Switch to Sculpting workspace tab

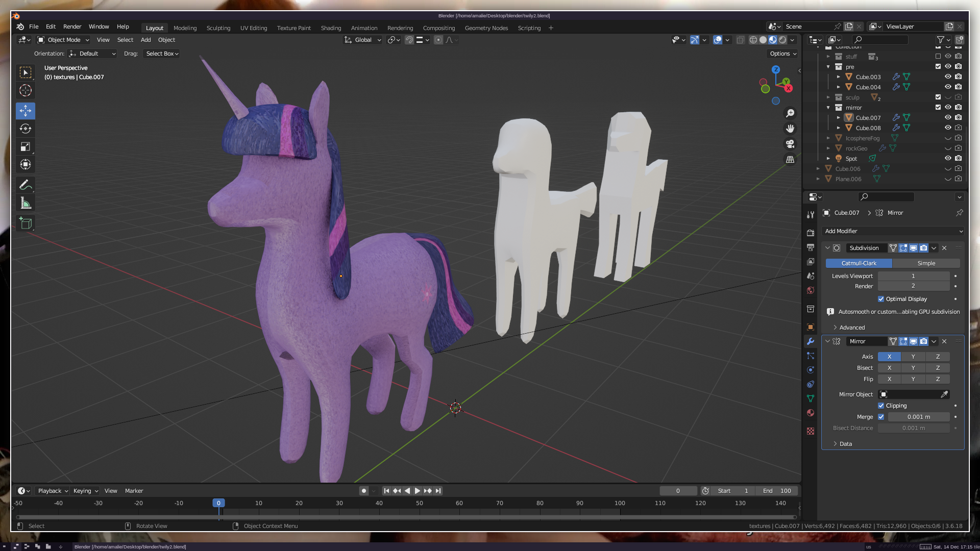[218, 28]
